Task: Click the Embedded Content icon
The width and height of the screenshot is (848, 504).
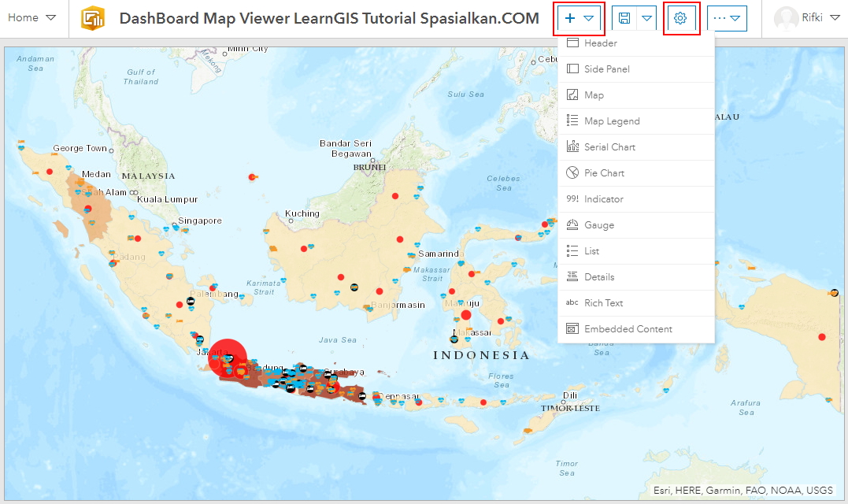Action: coord(572,328)
